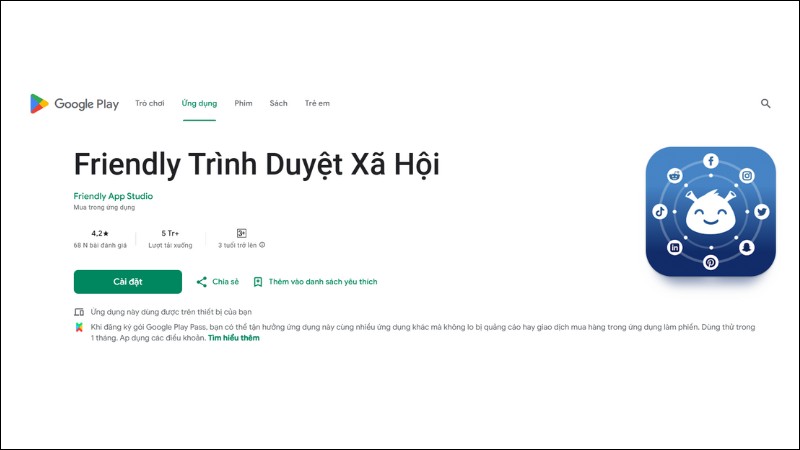Click the Google Play logo
800x450 pixels.
(74, 104)
